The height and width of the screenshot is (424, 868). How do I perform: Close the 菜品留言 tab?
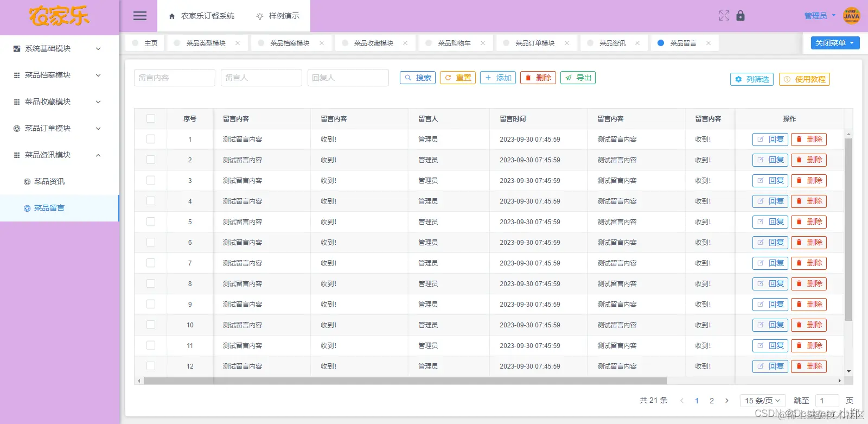point(709,43)
